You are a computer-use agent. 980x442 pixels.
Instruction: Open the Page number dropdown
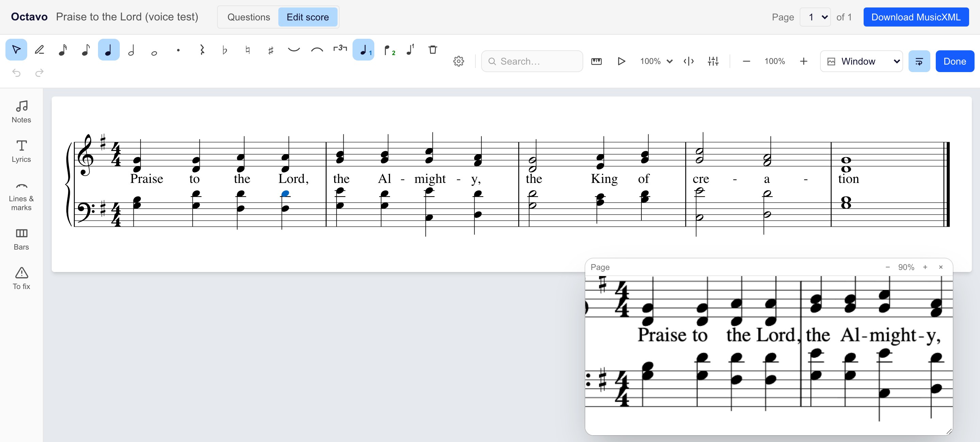[x=815, y=17]
